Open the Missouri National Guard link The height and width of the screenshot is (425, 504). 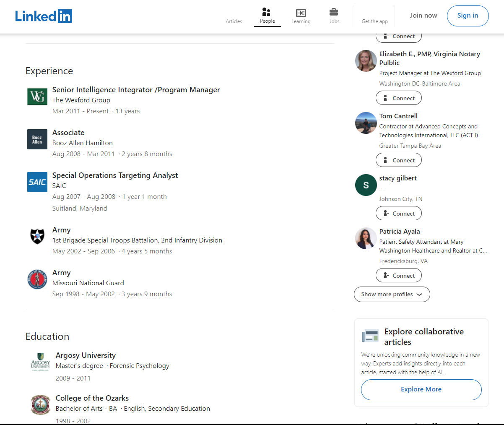coord(88,283)
